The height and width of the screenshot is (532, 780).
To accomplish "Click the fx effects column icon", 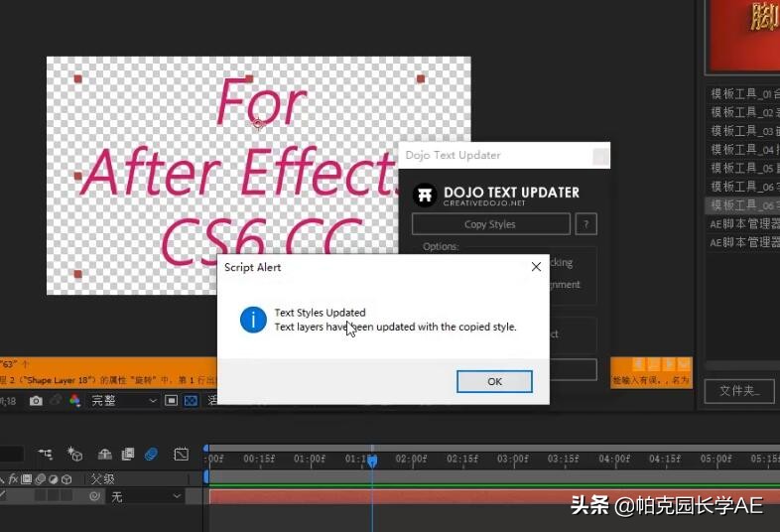I will pos(14,478).
